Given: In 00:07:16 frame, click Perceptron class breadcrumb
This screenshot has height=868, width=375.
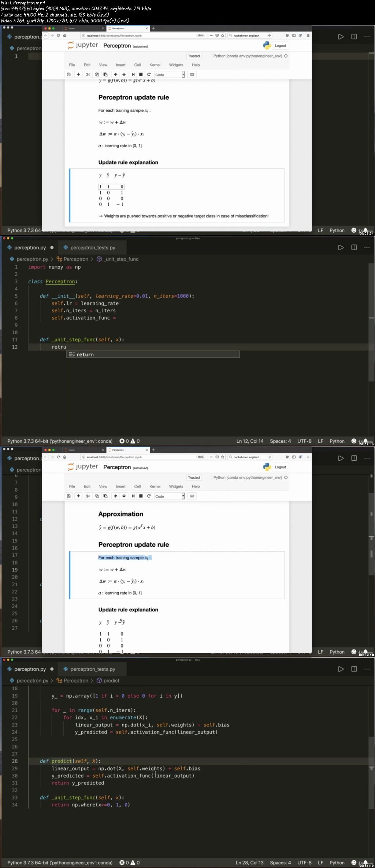Looking at the screenshot, I should 73,259.
